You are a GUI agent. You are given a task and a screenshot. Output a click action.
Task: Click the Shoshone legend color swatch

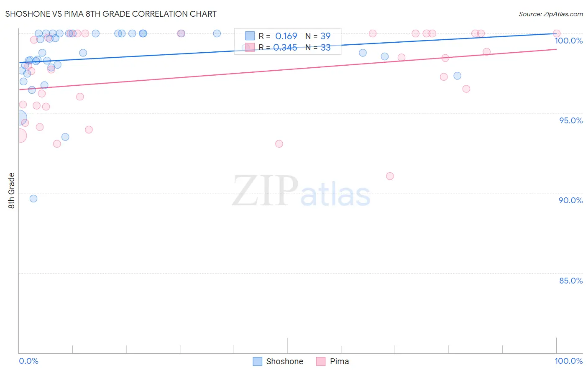(x=258, y=361)
